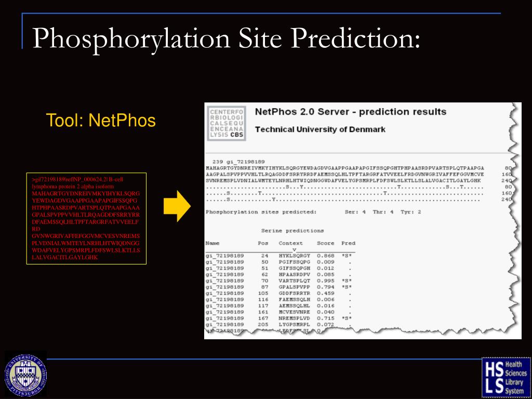The image size is (532, 399).
Task: Click the 'Score' column header
Action: click(x=325, y=243)
